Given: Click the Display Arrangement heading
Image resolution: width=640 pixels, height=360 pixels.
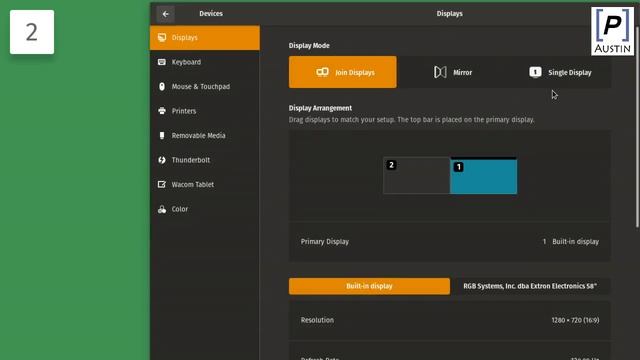Looking at the screenshot, I should tap(320, 108).
